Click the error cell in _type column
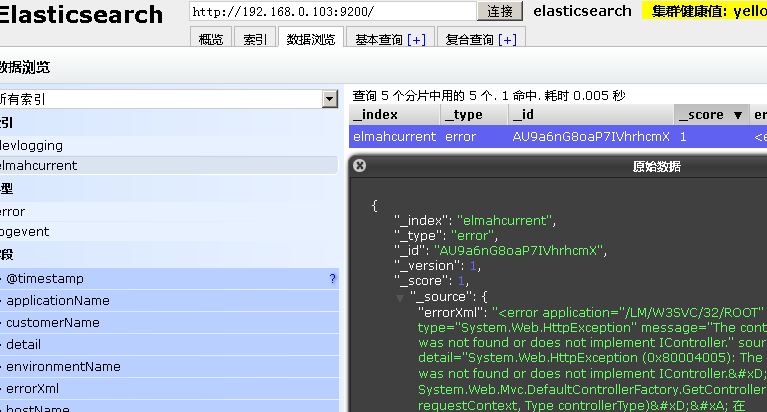 474,137
